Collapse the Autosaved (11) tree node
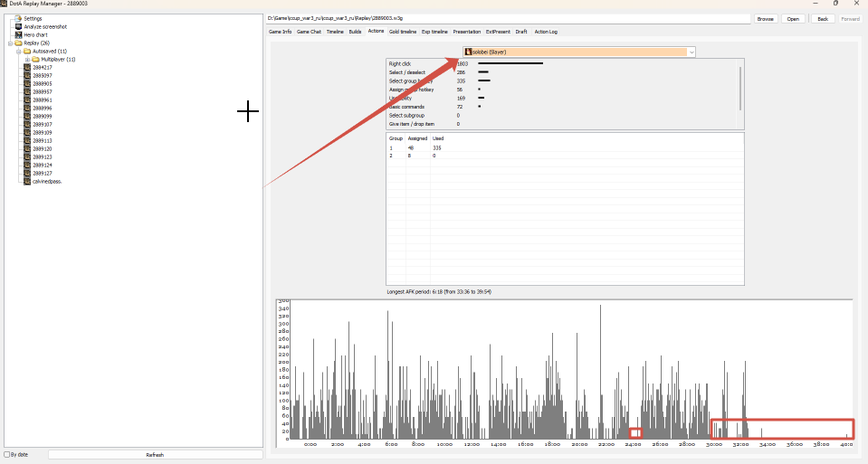Viewport: 868px width, 464px height. (19, 52)
